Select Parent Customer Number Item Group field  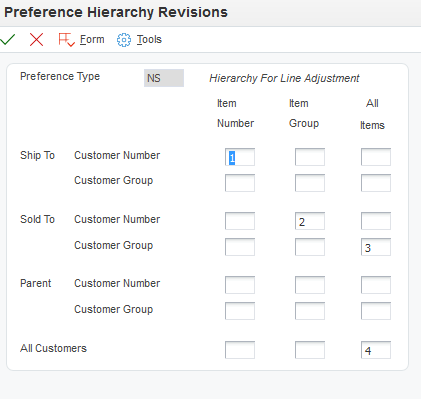pyautogui.click(x=310, y=285)
